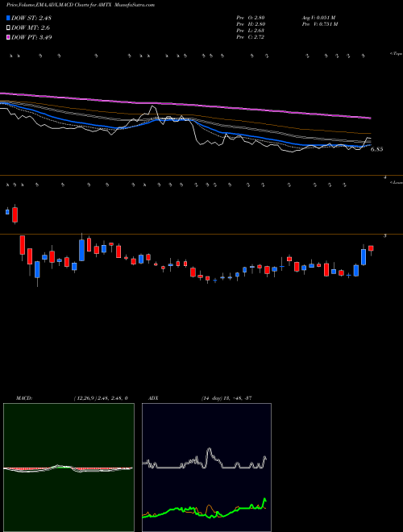Click inside the dark blue ADX chart panel
This screenshot has width=403, height=532.
tap(206, 468)
